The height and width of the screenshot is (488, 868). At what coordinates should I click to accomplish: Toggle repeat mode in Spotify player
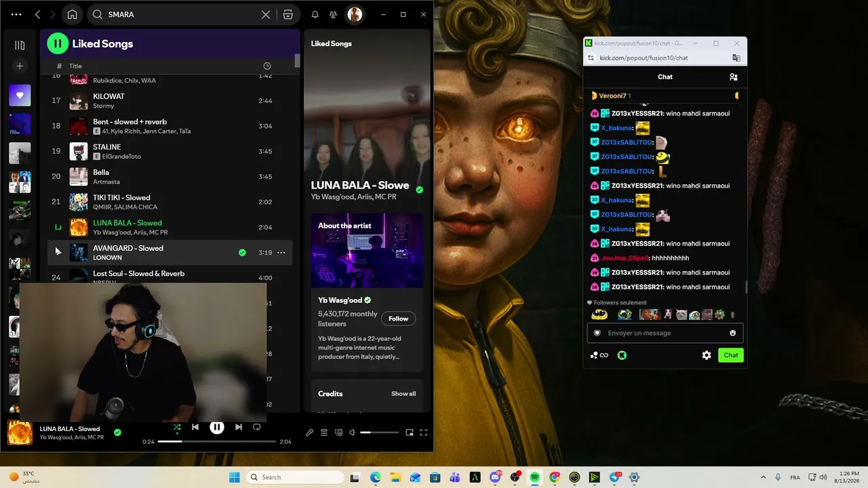pyautogui.click(x=257, y=427)
